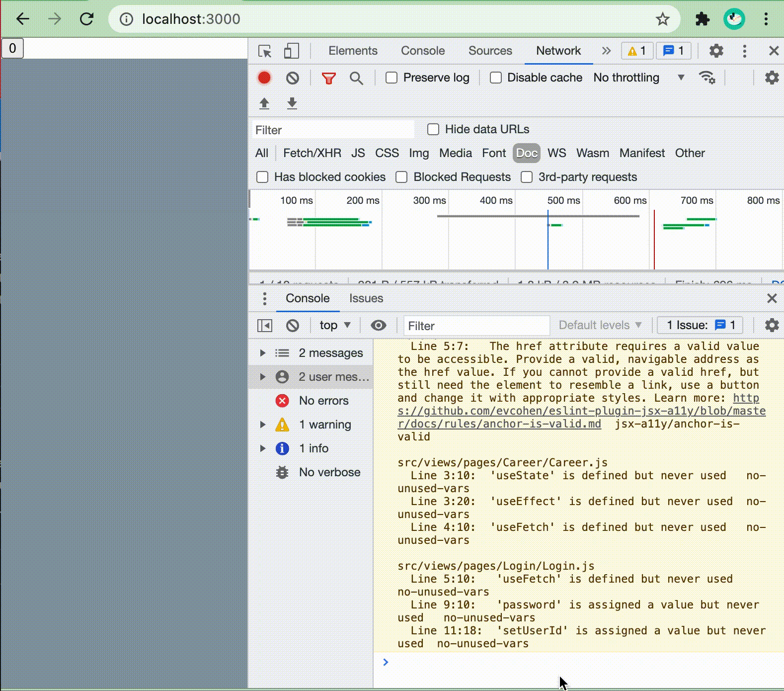Switch to the Sources tab
The height and width of the screenshot is (691, 784).
pos(490,51)
